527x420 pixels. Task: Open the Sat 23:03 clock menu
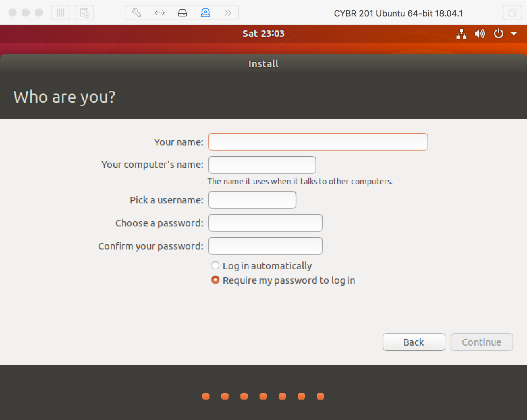pyautogui.click(x=263, y=34)
